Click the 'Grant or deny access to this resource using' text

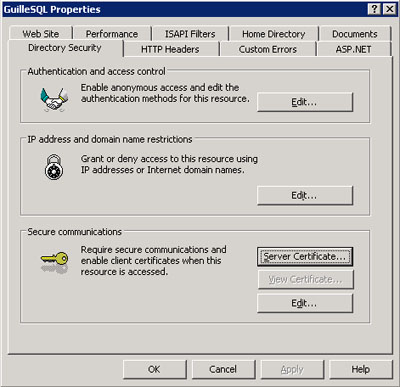click(x=169, y=159)
